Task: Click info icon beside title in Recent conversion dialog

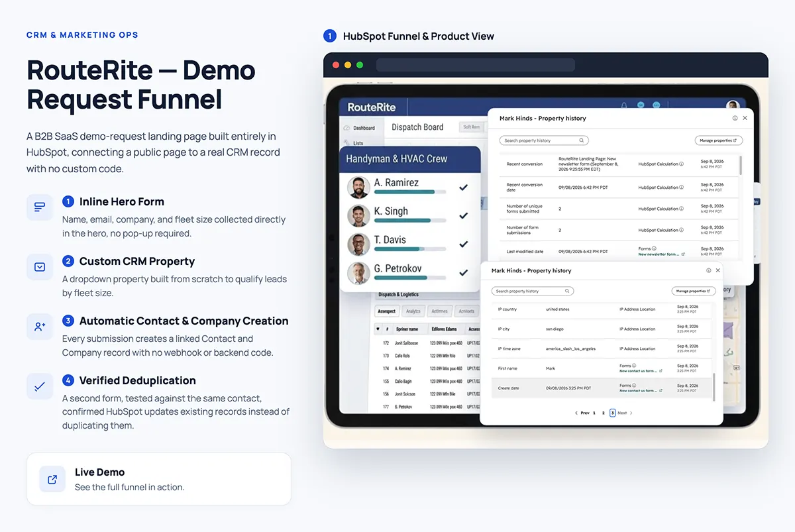Action: [735, 118]
